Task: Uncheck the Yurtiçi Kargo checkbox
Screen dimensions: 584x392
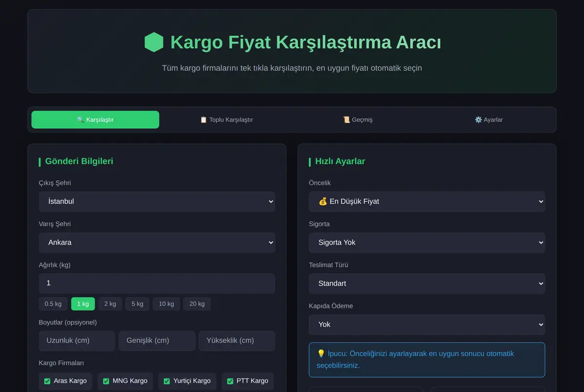Action: [167, 381]
